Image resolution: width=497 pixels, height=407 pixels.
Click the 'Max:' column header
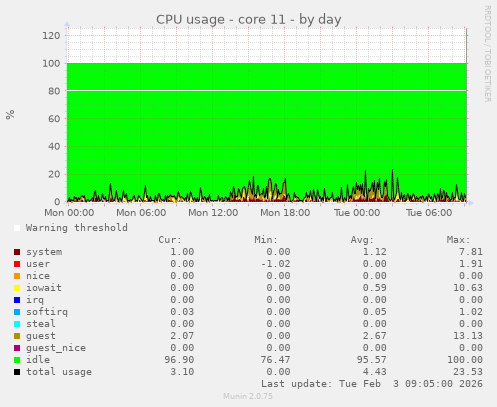click(x=459, y=240)
